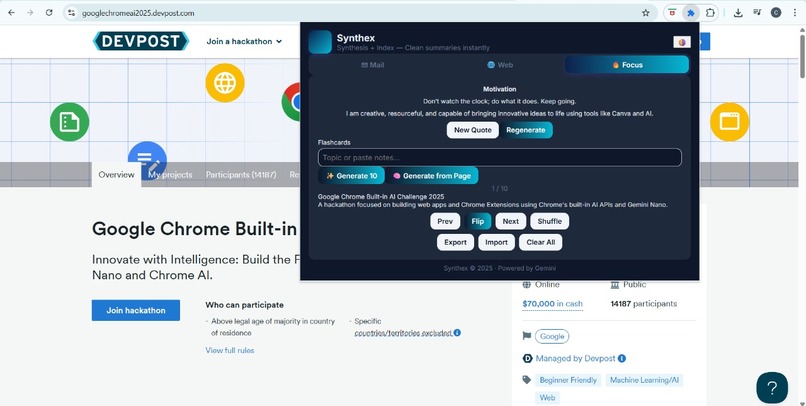
Task: Click the Chrome logo on banner
Action: click(291, 102)
